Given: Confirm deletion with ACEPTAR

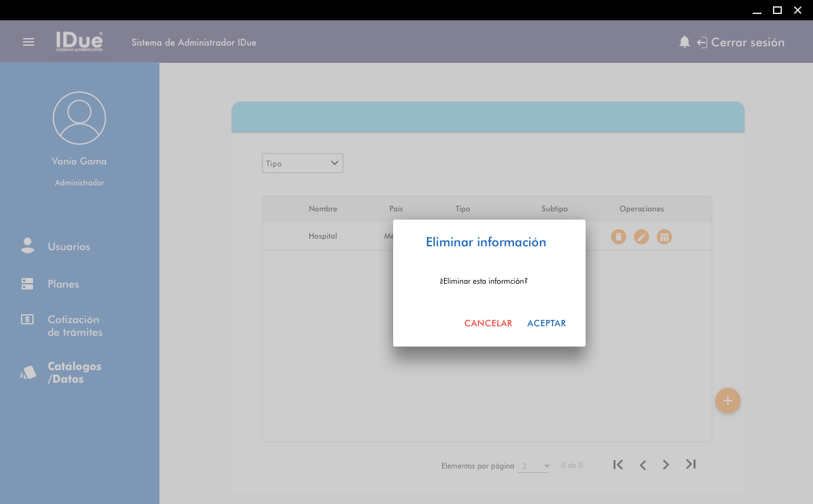Looking at the screenshot, I should (546, 323).
